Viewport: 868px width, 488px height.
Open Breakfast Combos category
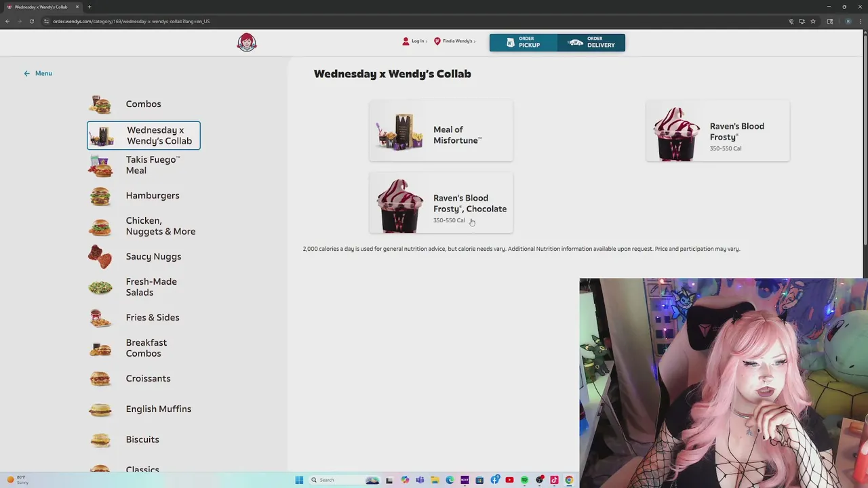point(144,348)
